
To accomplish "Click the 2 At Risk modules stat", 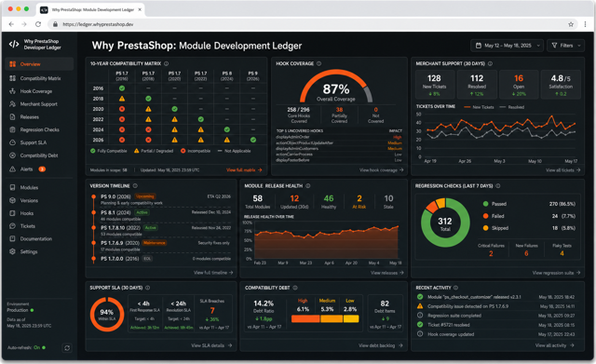I will pyautogui.click(x=359, y=201).
